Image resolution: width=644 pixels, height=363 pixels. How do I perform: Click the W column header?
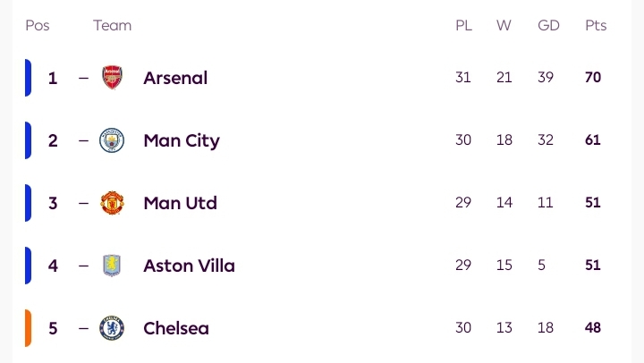pos(504,25)
